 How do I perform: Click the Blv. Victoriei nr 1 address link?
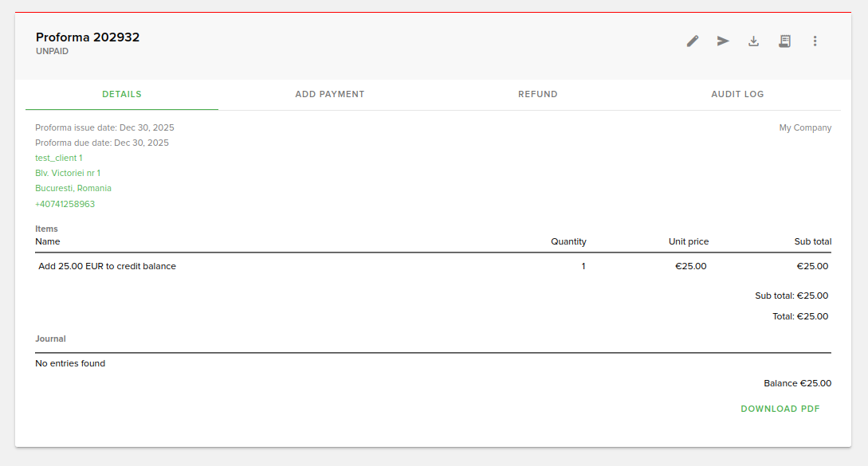pyautogui.click(x=68, y=173)
